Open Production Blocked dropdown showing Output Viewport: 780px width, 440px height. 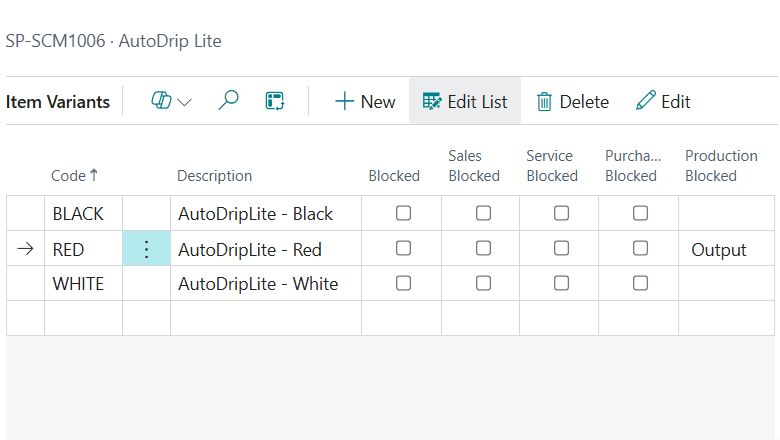coord(719,249)
